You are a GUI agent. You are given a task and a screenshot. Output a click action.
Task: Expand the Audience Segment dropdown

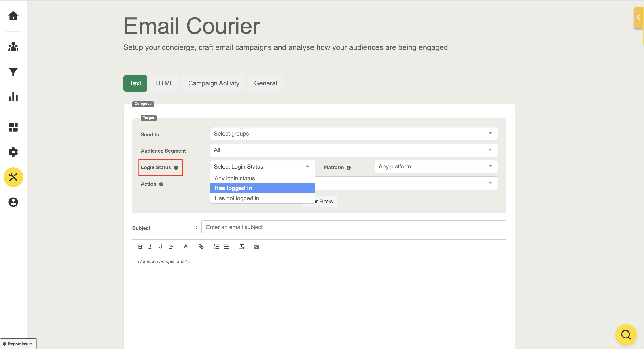tap(354, 150)
